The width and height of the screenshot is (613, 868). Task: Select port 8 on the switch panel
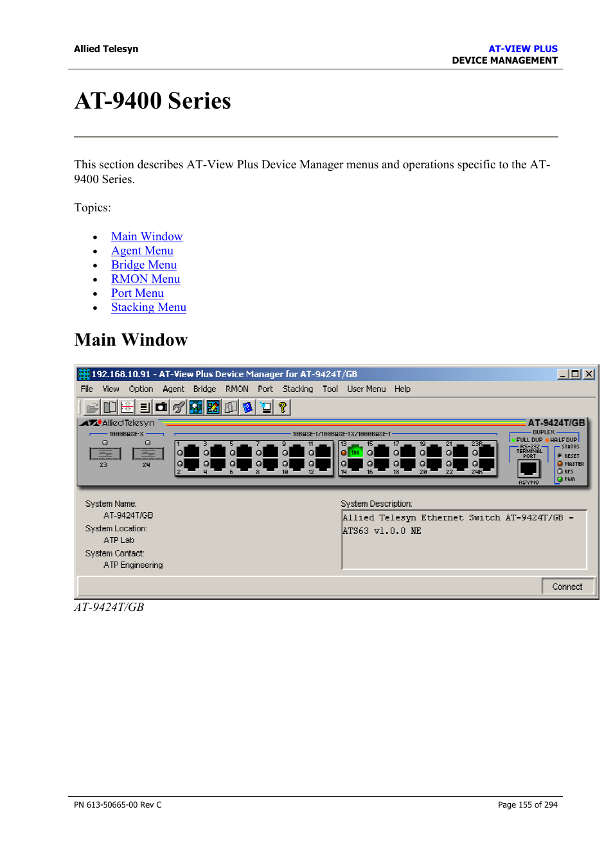coord(271,464)
